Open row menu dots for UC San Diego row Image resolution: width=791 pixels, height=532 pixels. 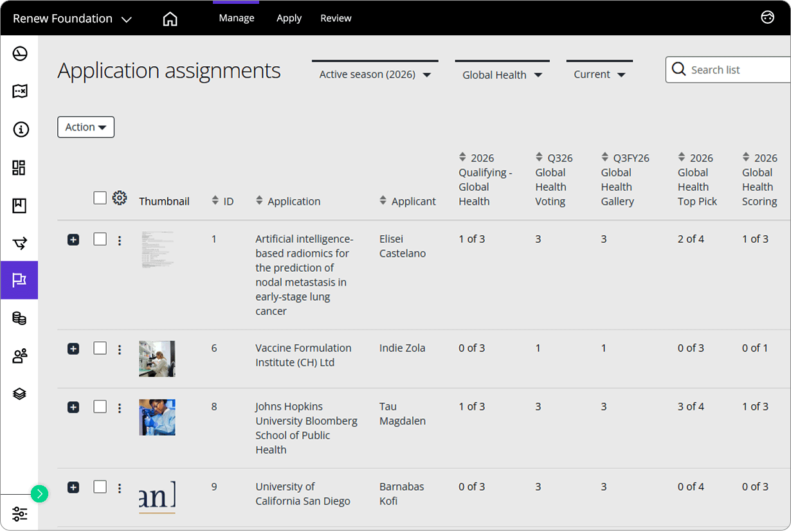click(120, 488)
